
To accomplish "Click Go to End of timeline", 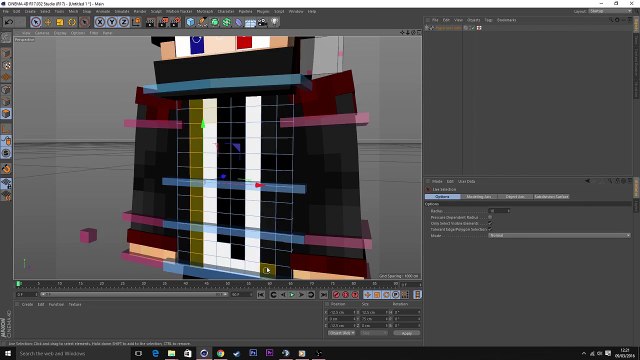I will point(323,295).
